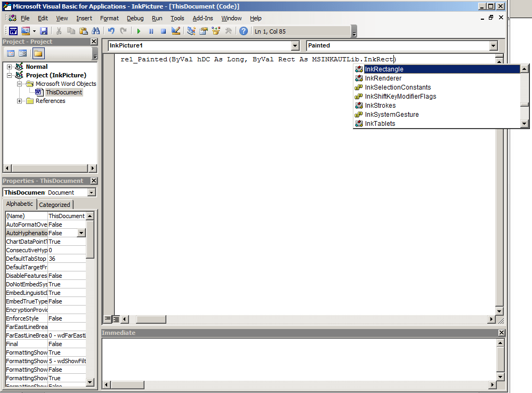Expand the References folder
This screenshot has height=393, width=532.
tap(19, 101)
